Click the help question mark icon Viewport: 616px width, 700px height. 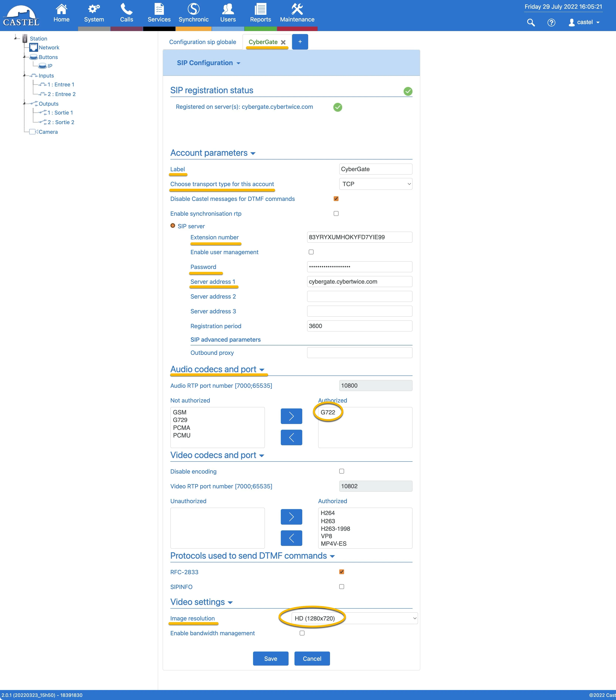point(551,23)
